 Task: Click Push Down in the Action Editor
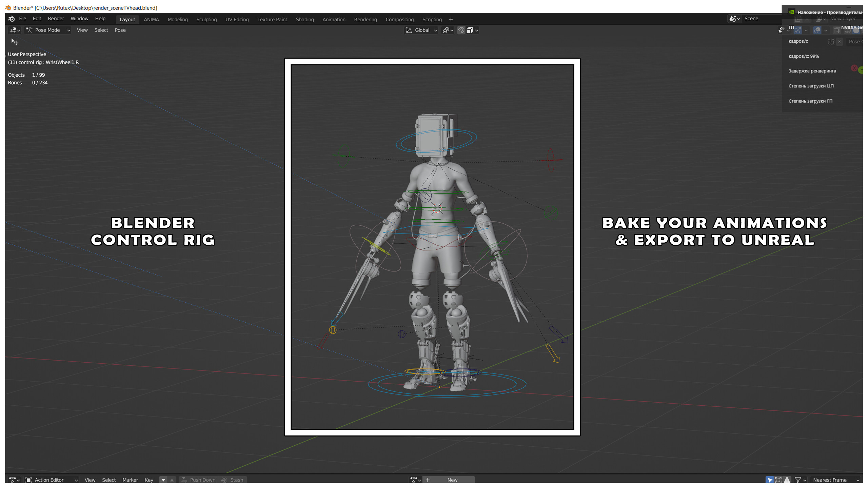(x=202, y=480)
